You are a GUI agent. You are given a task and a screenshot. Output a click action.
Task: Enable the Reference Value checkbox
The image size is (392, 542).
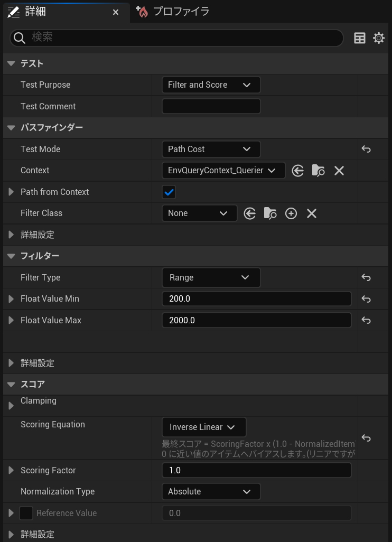pyautogui.click(x=26, y=513)
